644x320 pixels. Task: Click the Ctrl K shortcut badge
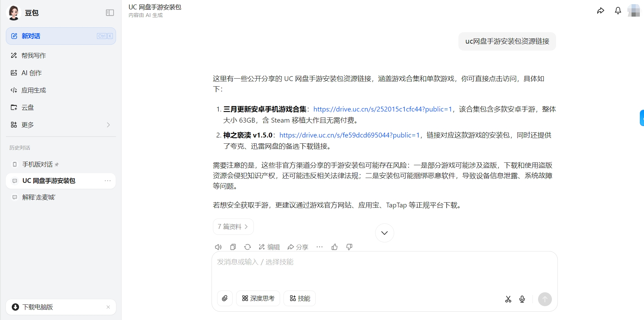coord(105,36)
